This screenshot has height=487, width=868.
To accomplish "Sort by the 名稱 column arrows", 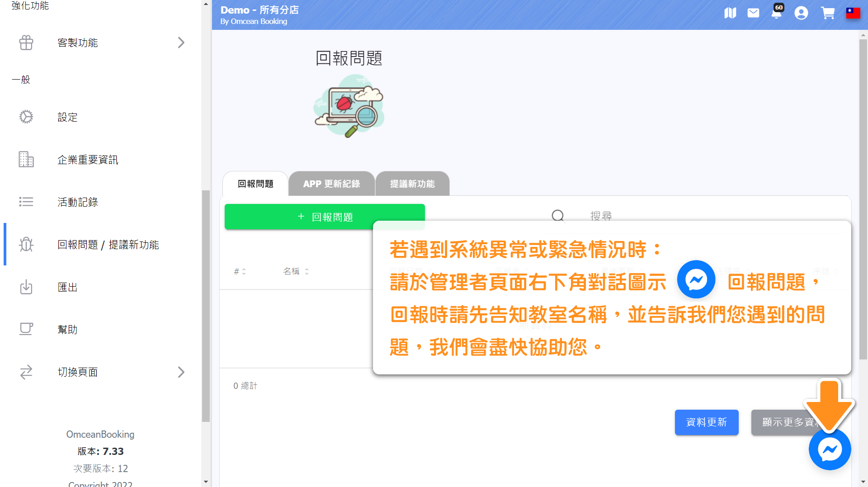I will tap(307, 271).
